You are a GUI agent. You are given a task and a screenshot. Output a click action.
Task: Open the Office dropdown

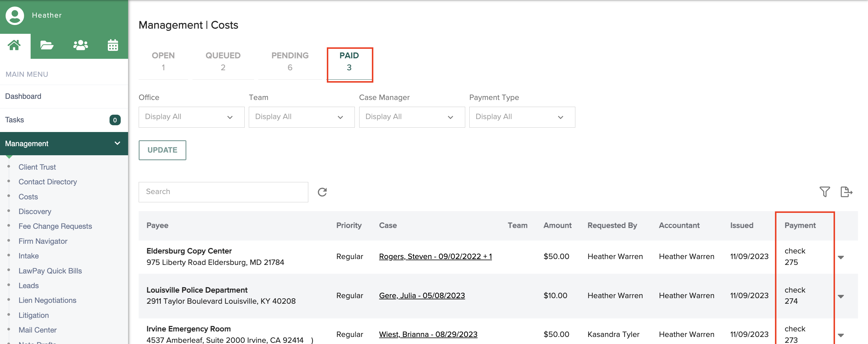pyautogui.click(x=191, y=117)
